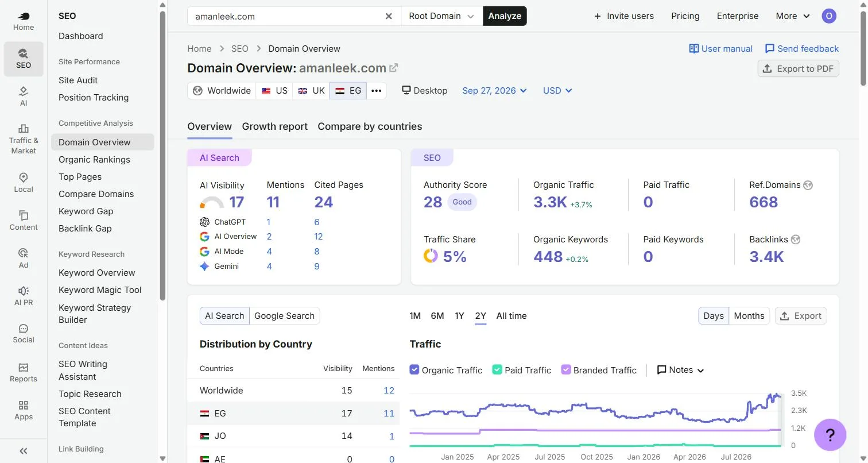The image size is (868, 463).
Task: Click the Home breadcrumb link
Action: [x=199, y=49]
